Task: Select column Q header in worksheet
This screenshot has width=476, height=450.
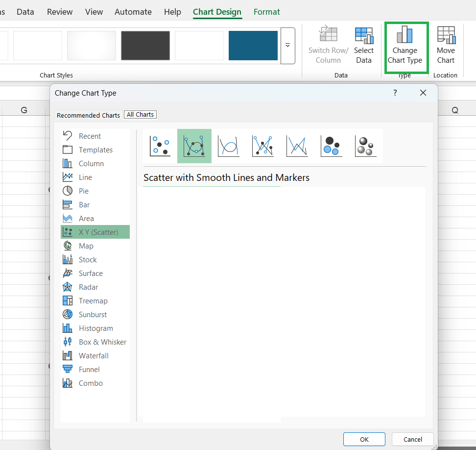Action: [455, 110]
